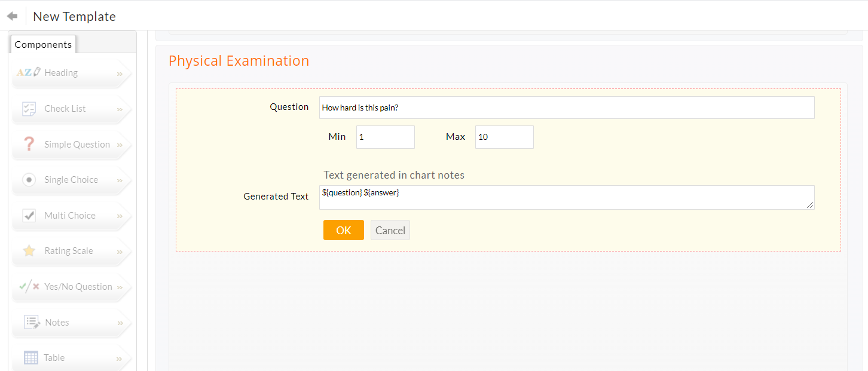868x371 pixels.
Task: Select the Yes/No Question icon
Action: 29,286
